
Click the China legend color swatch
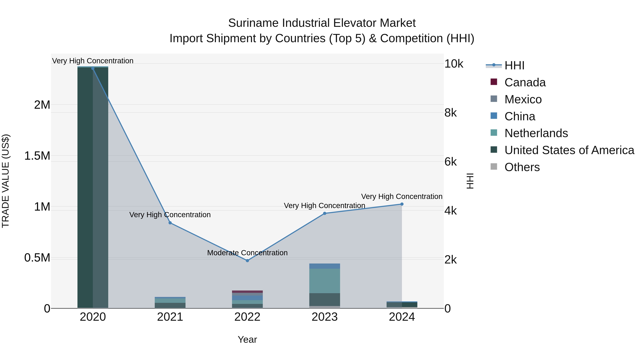pos(494,116)
